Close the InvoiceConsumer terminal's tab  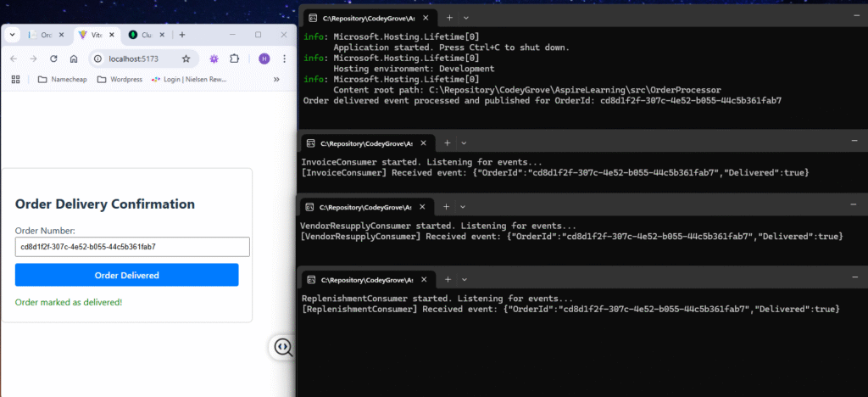[424, 143]
